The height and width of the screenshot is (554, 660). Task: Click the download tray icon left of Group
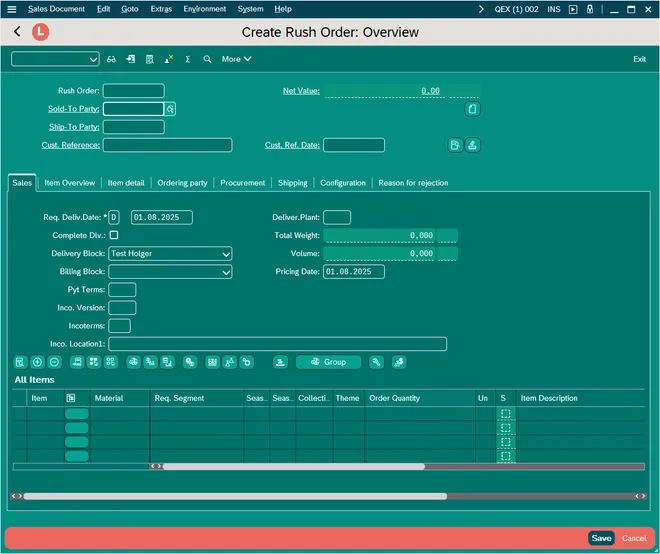point(280,362)
